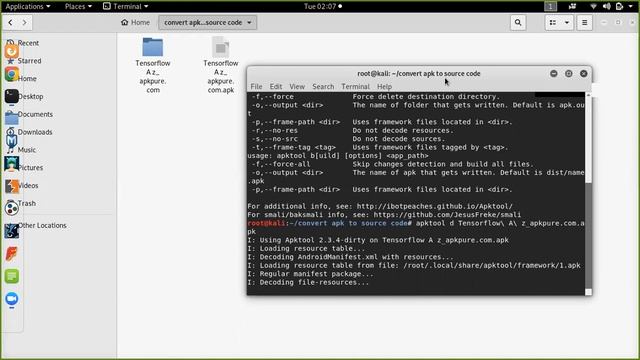Select Starred in the sidebar
Screen dimensions: 640x360
coord(29,61)
